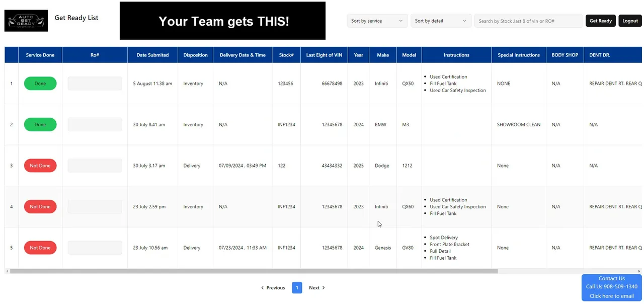644x307 pixels.
Task: Click the 5 August 11.38 am date
Action: click(152, 84)
